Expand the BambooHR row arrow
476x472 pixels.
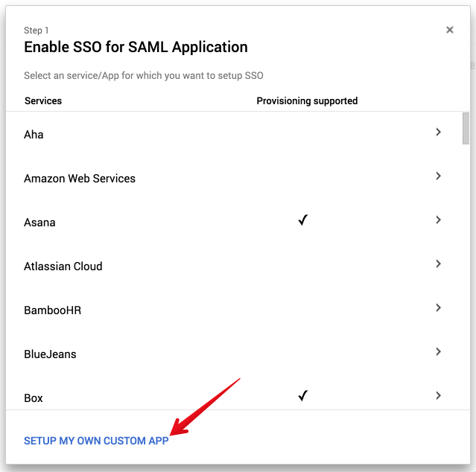click(438, 308)
